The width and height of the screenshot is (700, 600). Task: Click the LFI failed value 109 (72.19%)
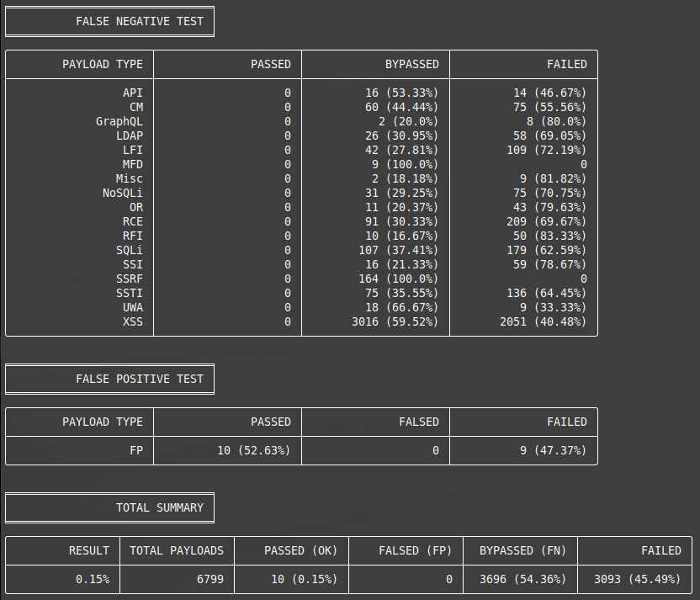pyautogui.click(x=549, y=150)
